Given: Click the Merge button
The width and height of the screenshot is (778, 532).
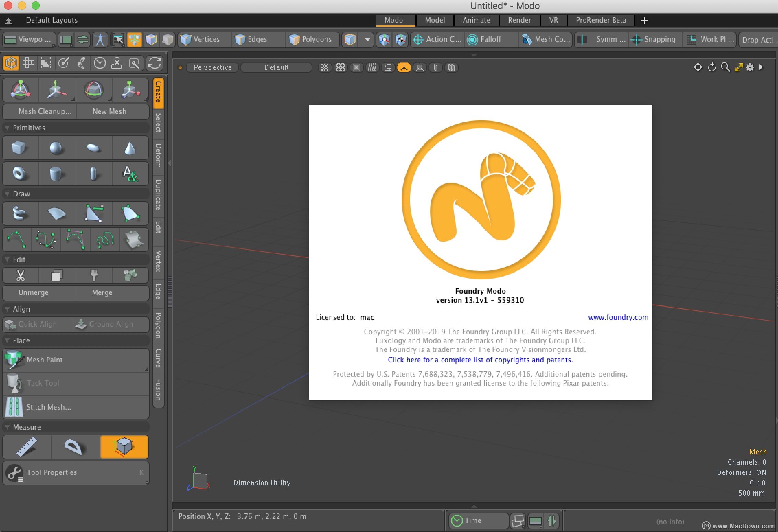Looking at the screenshot, I should click(112, 293).
